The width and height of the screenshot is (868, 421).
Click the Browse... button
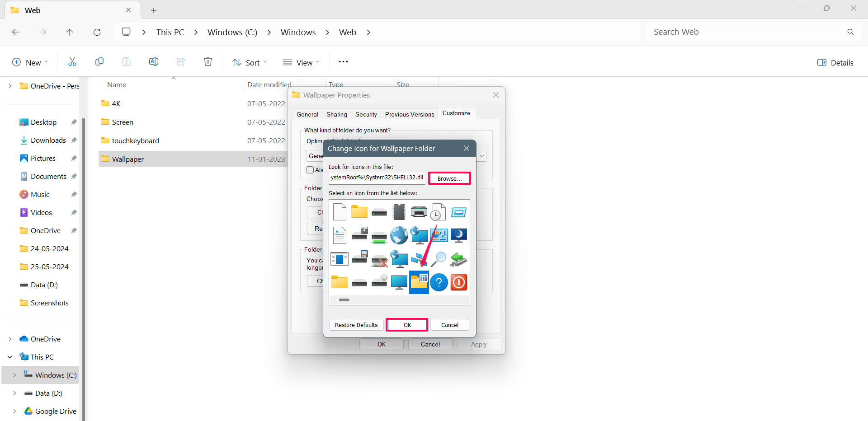click(x=449, y=178)
